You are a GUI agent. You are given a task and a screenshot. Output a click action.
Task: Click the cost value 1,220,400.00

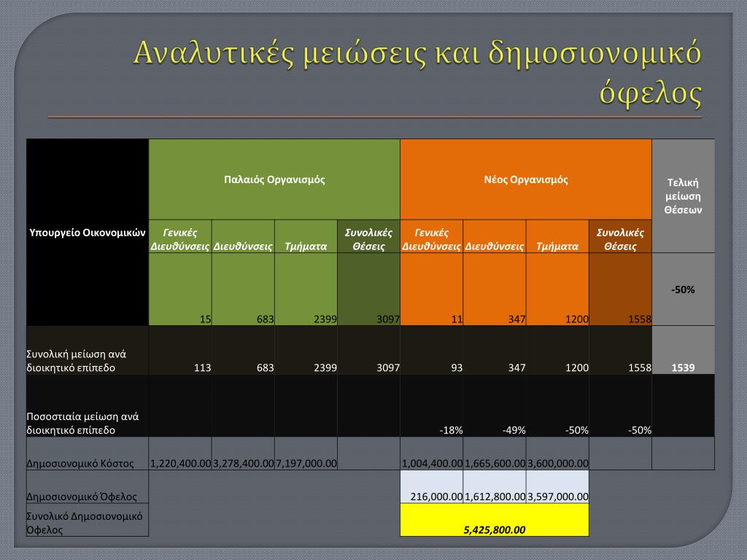point(181,463)
